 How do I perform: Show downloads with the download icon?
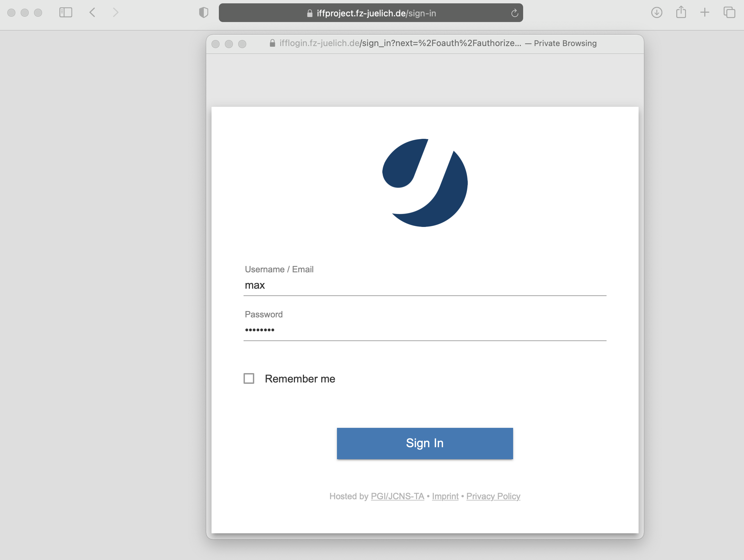pos(657,13)
